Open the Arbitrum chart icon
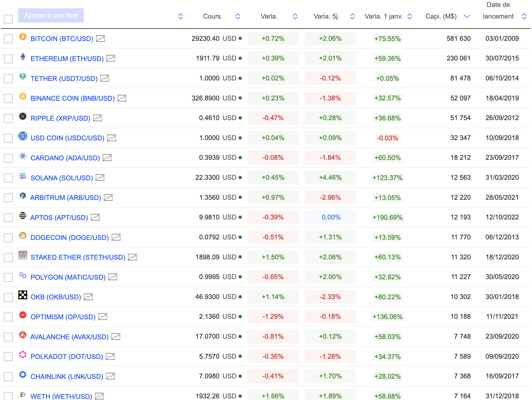532x400 pixels. click(108, 198)
